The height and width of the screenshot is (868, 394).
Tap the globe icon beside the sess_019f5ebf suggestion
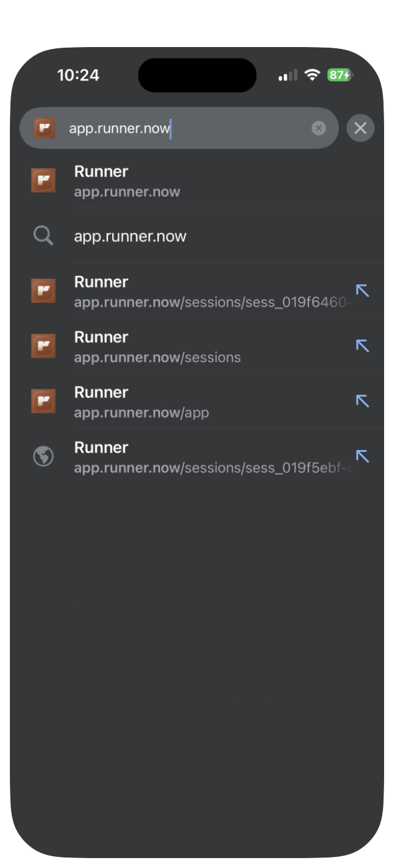(x=43, y=456)
